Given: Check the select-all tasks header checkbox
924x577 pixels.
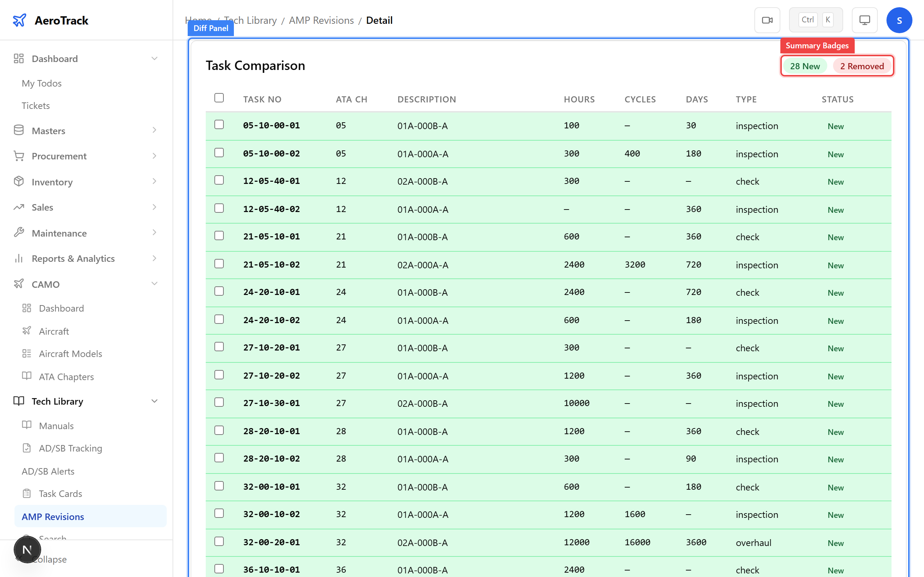Looking at the screenshot, I should click(x=219, y=98).
